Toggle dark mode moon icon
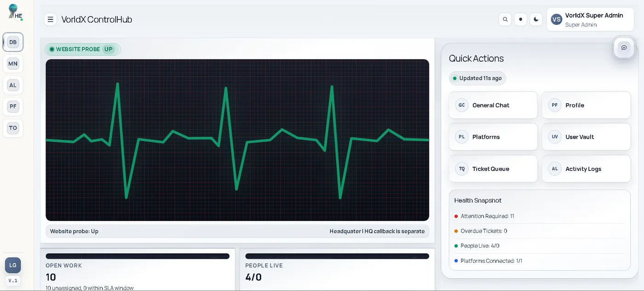Screen dimensions: 644x291 [x=536, y=19]
